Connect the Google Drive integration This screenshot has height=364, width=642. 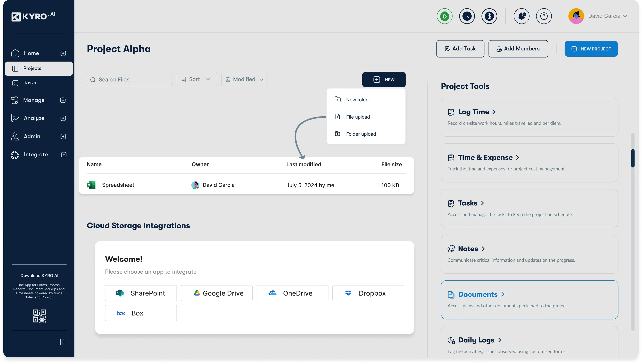click(x=217, y=293)
